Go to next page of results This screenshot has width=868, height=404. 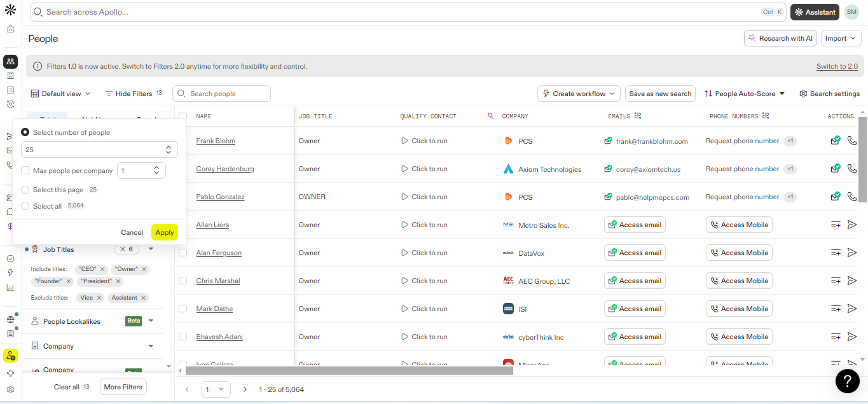pyautogui.click(x=245, y=389)
